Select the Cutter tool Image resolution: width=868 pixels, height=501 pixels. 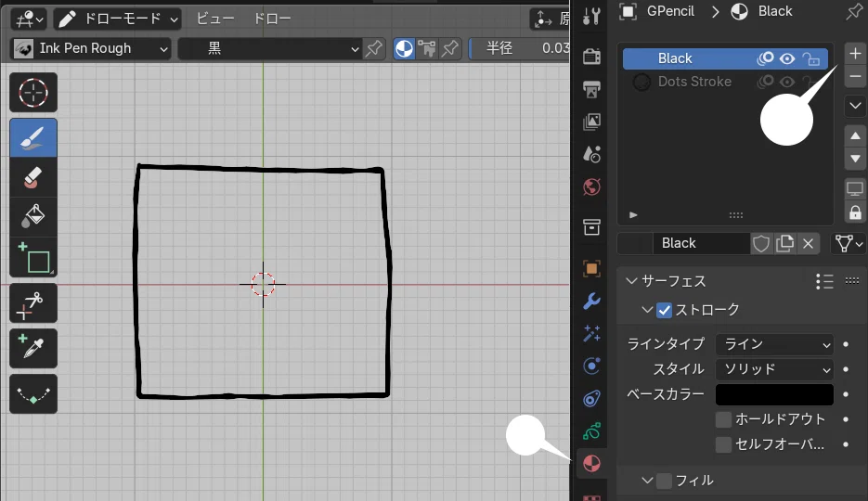coord(33,303)
